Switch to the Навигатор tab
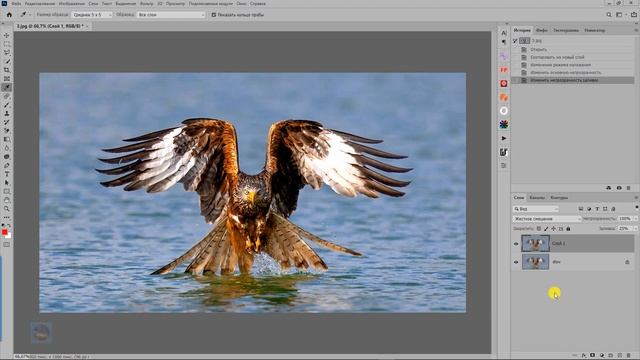Image resolution: width=640 pixels, height=360 pixels. [x=595, y=30]
